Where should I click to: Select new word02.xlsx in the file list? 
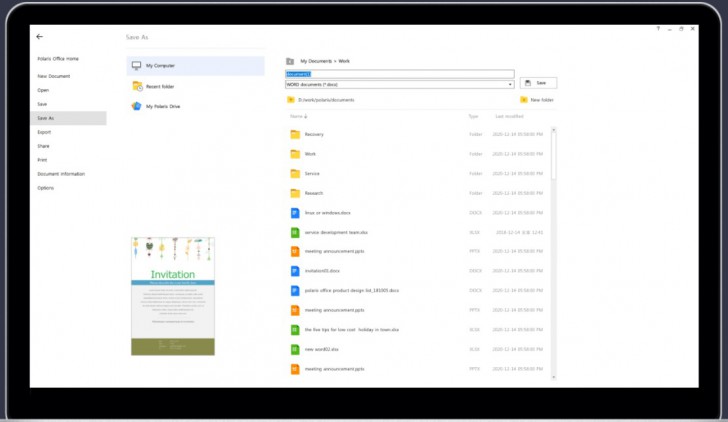pos(322,350)
